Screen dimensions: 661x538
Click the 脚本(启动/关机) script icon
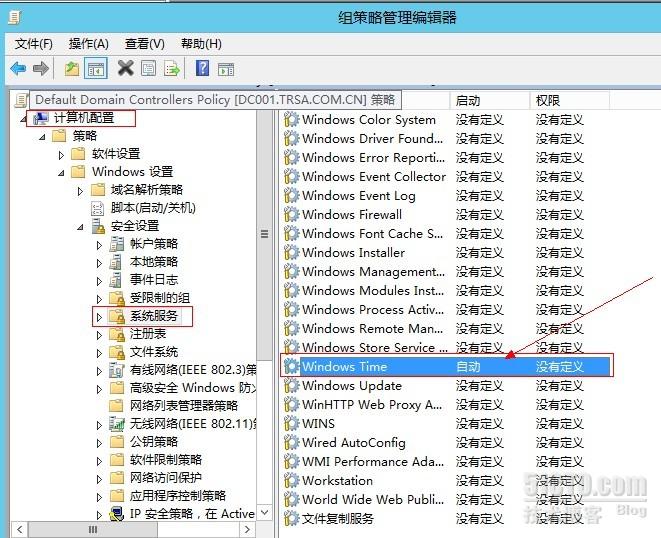pos(98,208)
